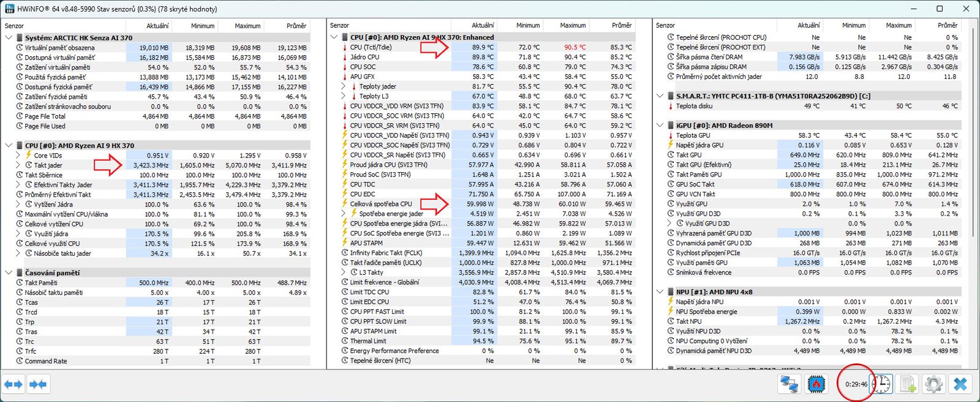Start logging using the sheet-with-plus icon

tap(908, 384)
